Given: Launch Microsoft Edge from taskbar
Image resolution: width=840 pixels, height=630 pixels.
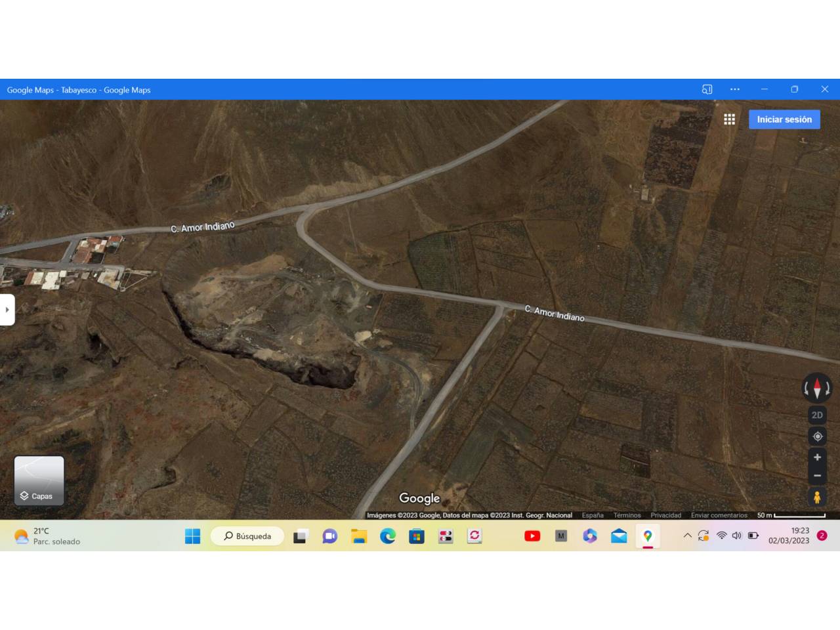Looking at the screenshot, I should pyautogui.click(x=388, y=536).
